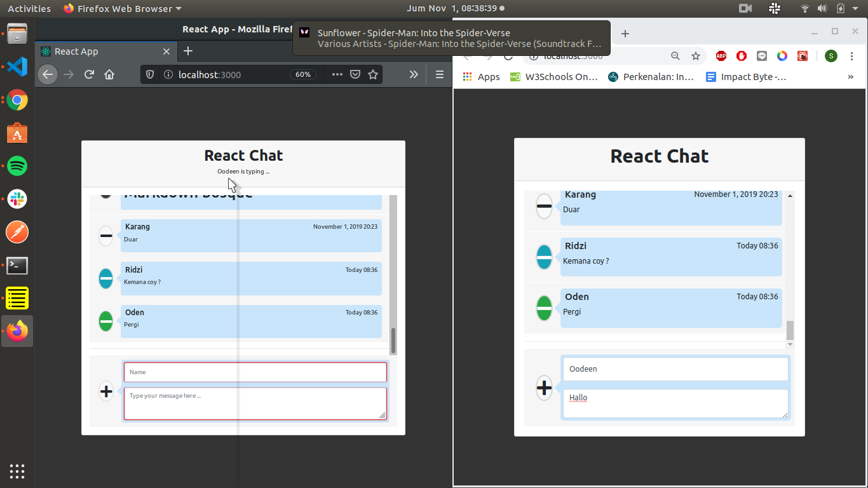The image size is (868, 488).
Task: Click the plus send button in Chrome chat
Action: pos(544,387)
